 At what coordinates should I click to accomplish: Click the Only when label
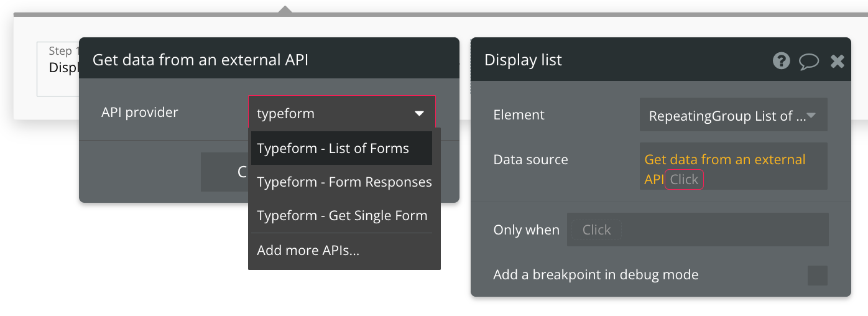tap(526, 230)
